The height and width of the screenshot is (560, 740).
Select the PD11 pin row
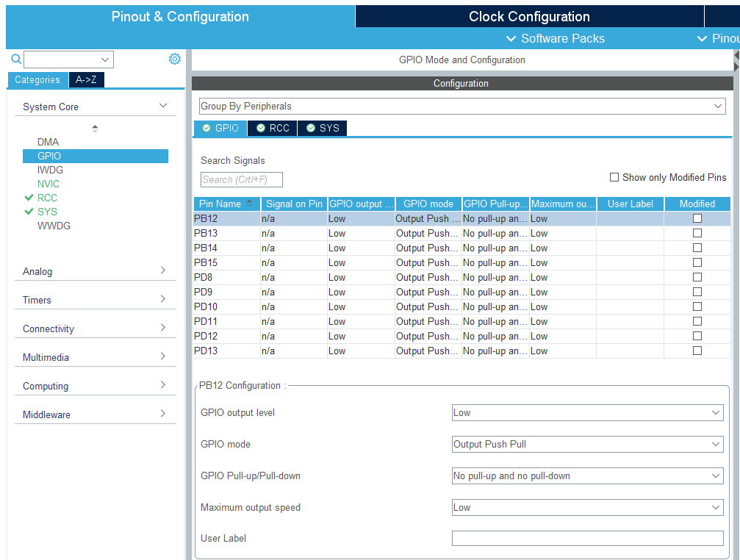tap(462, 321)
